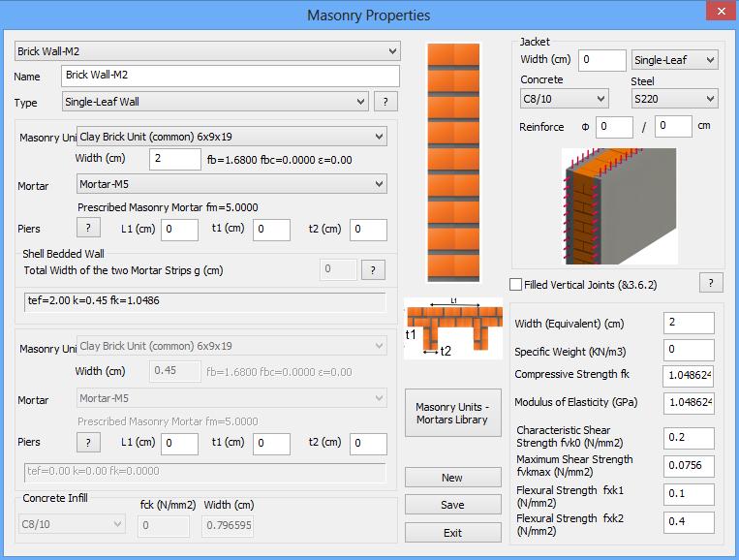Click the Characteristic Shear Strength fvk0 field
The image size is (739, 560).
(x=689, y=438)
